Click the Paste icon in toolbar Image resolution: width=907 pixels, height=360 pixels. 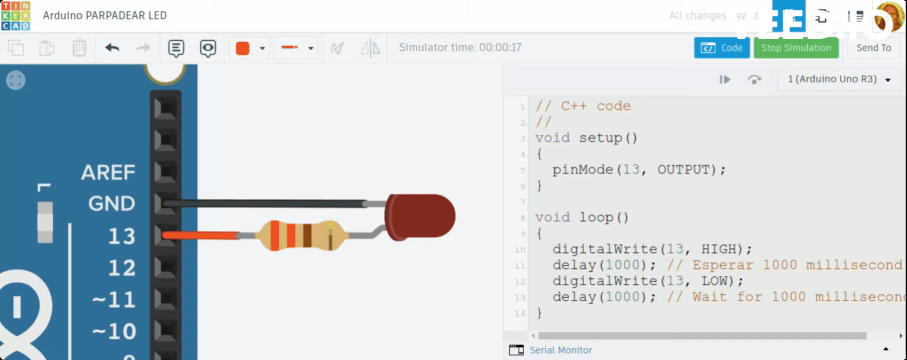(x=47, y=47)
